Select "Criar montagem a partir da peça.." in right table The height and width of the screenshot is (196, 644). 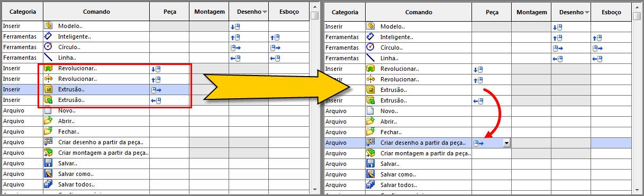425,153
